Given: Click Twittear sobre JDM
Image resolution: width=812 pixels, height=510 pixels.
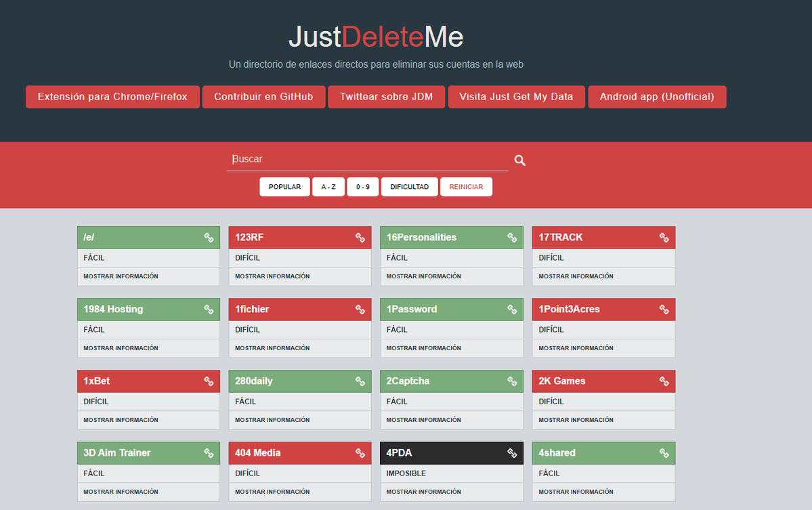Looking at the screenshot, I should 386,97.
